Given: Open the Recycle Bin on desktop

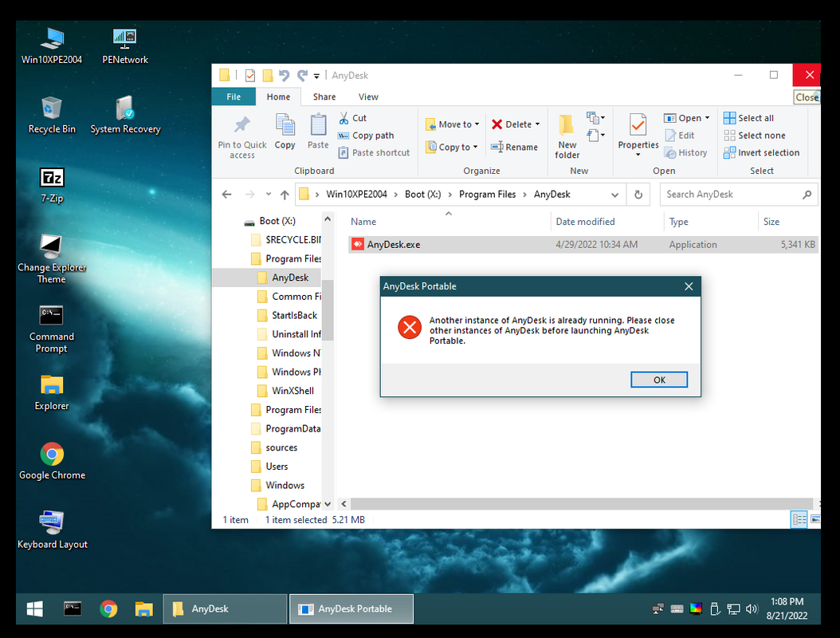Looking at the screenshot, I should coord(52,116).
